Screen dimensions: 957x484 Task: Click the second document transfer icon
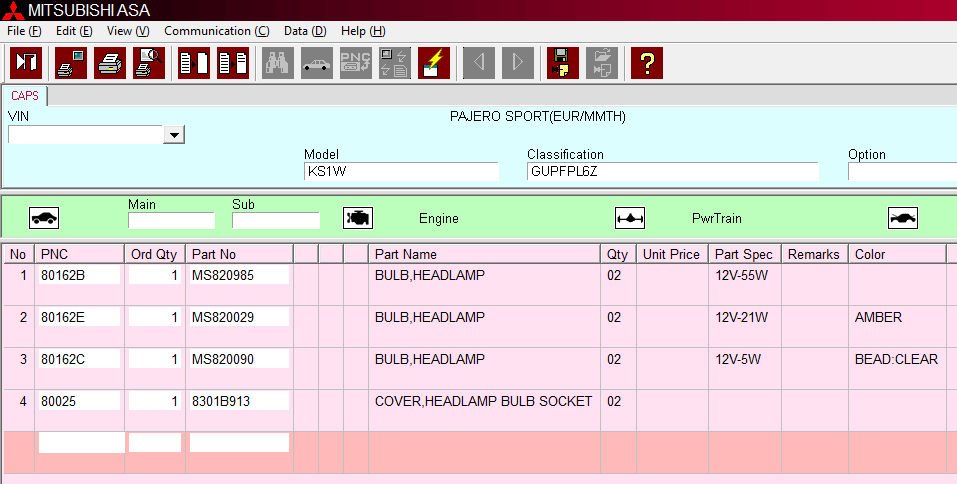(x=233, y=62)
